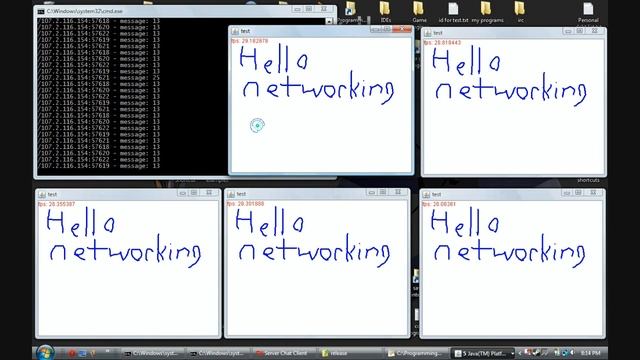Click the cmd.exe title bar system icon
The image size is (640, 360).
(41, 11)
